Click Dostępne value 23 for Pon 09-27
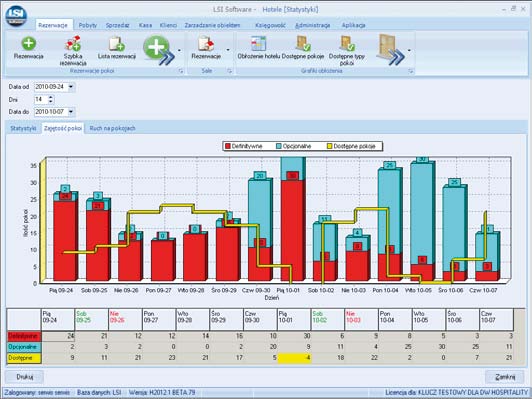The width and height of the screenshot is (532, 399). (159, 358)
